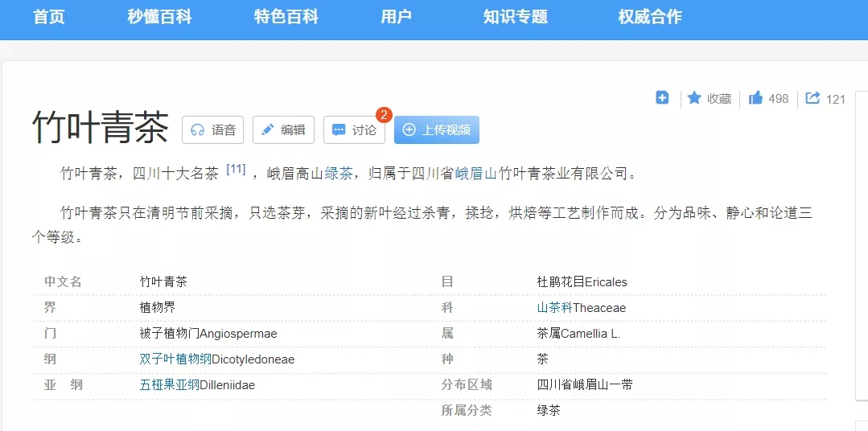Click the 杜鹃花目Ericales value
The image size is (868, 431).
582,282
